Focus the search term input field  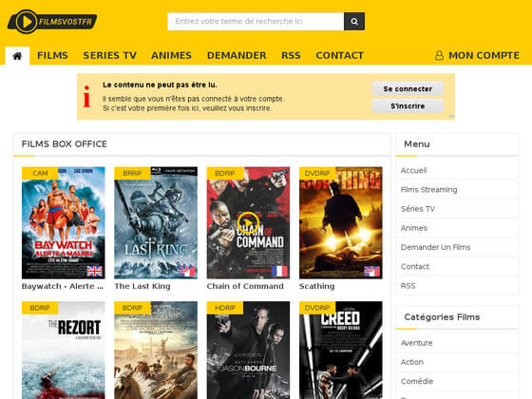tap(256, 21)
